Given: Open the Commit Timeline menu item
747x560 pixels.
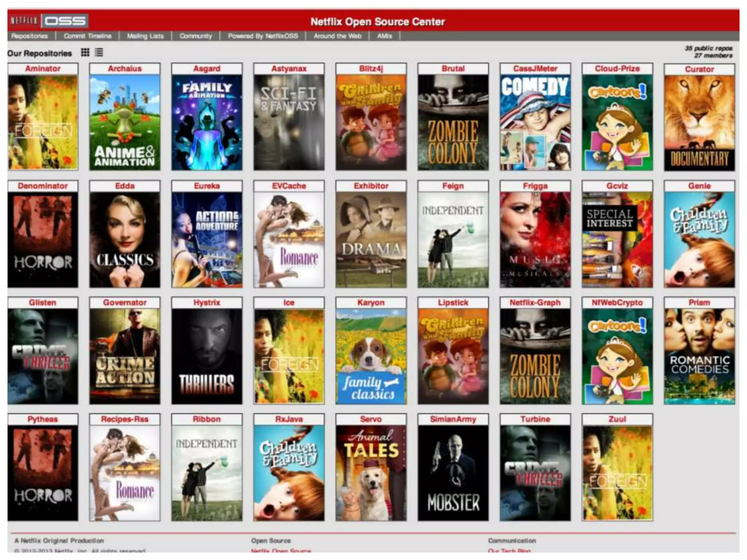Looking at the screenshot, I should pyautogui.click(x=88, y=36).
